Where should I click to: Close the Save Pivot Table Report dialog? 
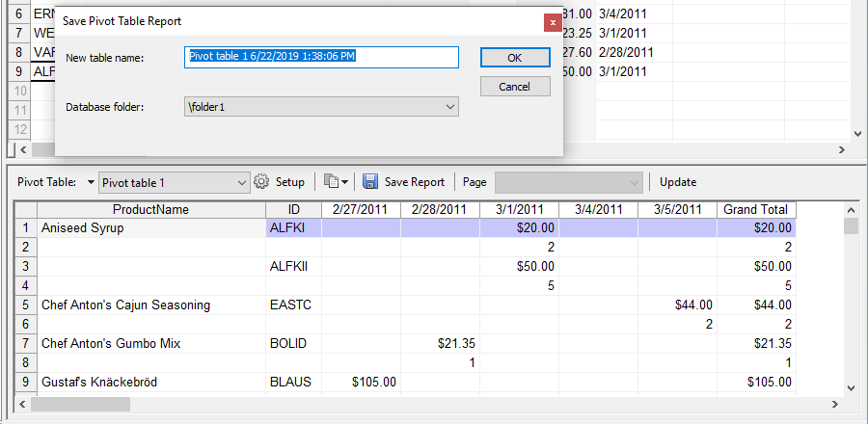[552, 20]
